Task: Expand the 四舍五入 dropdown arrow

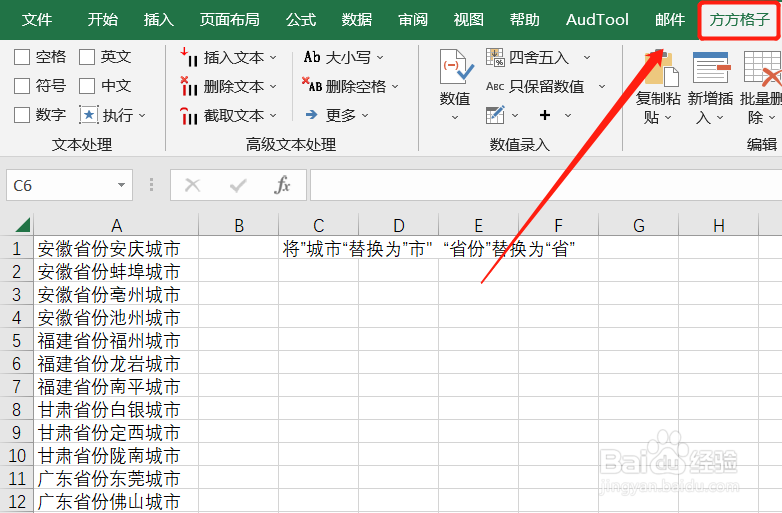Action: 587,58
